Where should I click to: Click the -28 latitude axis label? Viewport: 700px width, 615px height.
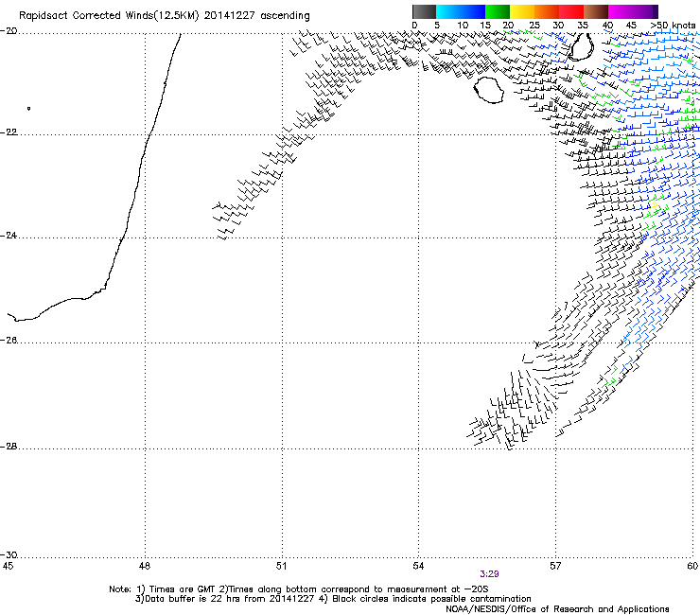9,447
